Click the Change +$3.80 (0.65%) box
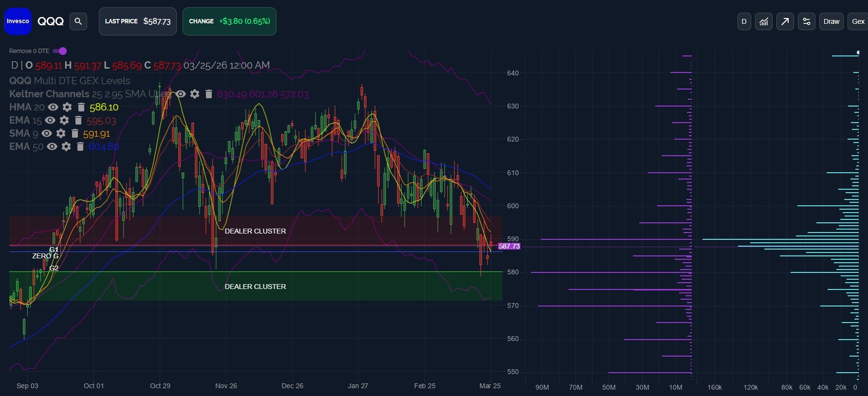Screen dimensions: 868x396 (229, 21)
